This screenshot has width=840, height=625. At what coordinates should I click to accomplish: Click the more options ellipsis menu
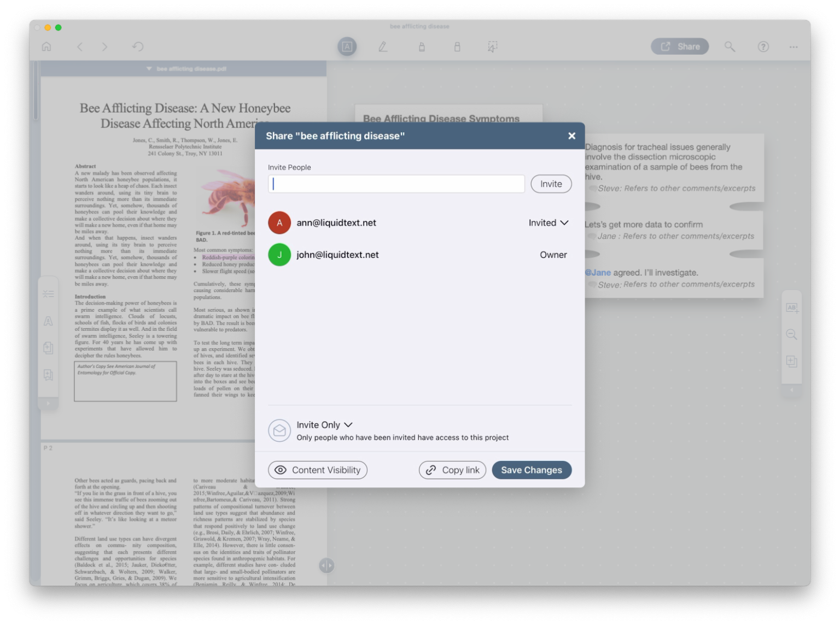click(794, 46)
